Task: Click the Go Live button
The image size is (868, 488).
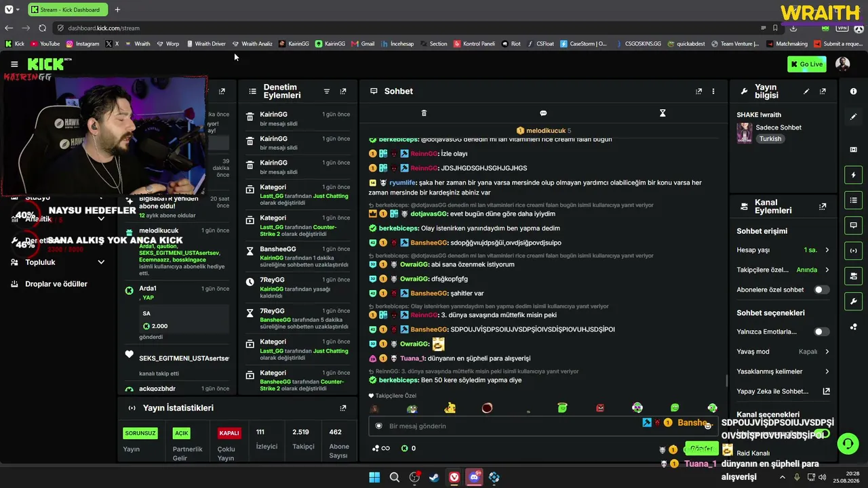Action: pyautogui.click(x=806, y=64)
